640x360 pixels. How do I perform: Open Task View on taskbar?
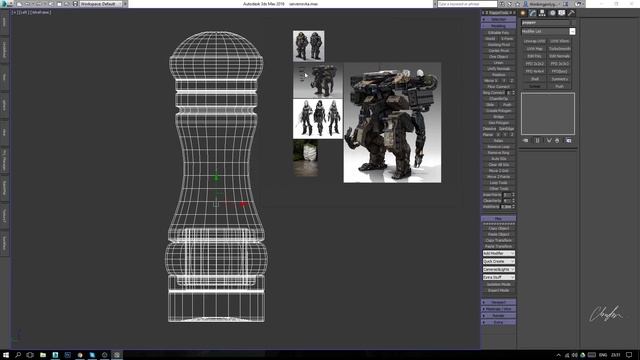[x=30, y=355]
